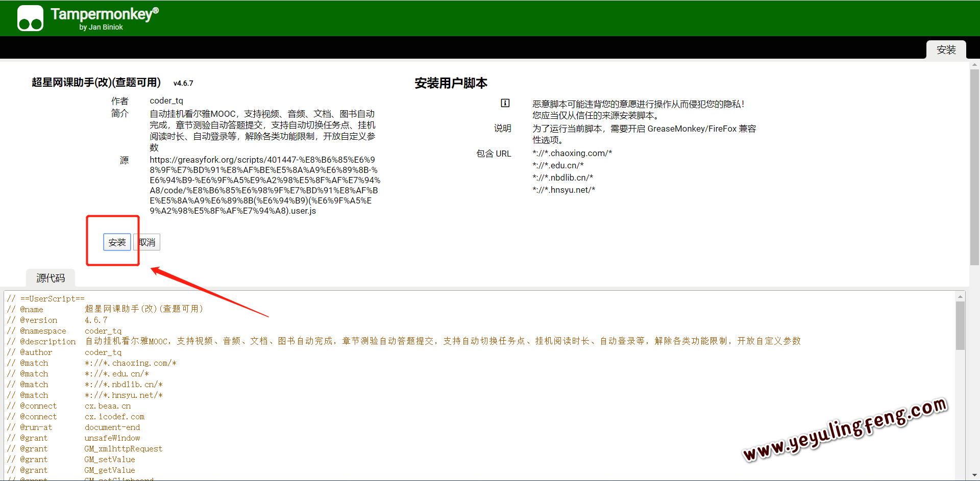Click the 'by Jan Biniok' byline
This screenshot has width=980, height=481.
pos(101,27)
